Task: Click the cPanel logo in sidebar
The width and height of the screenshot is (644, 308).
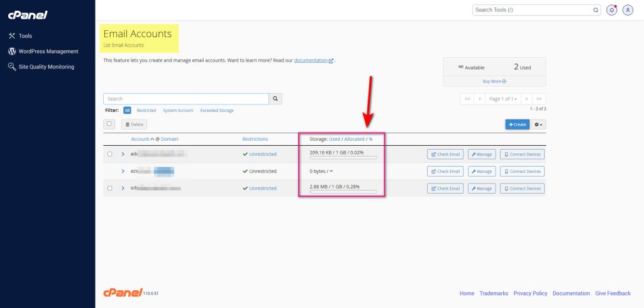Action: [28, 15]
